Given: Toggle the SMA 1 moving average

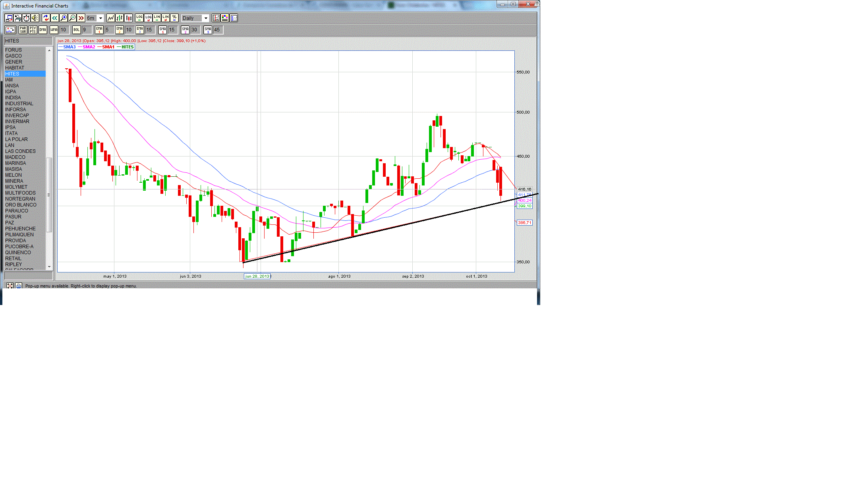Looking at the screenshot, I should tap(162, 30).
